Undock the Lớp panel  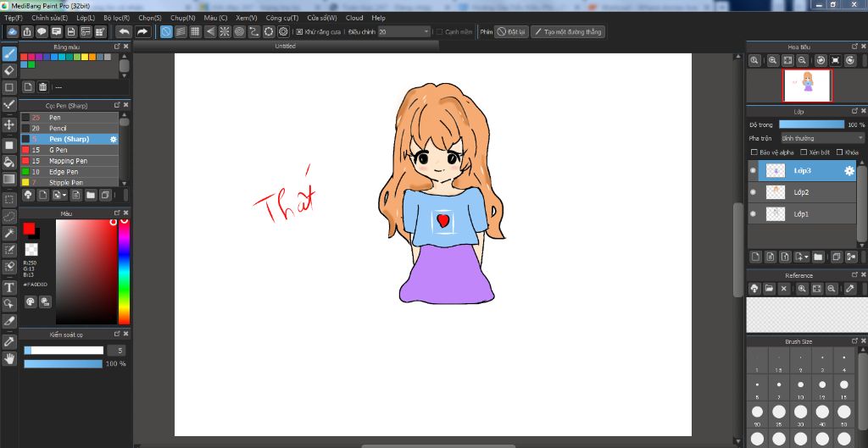[x=855, y=111]
